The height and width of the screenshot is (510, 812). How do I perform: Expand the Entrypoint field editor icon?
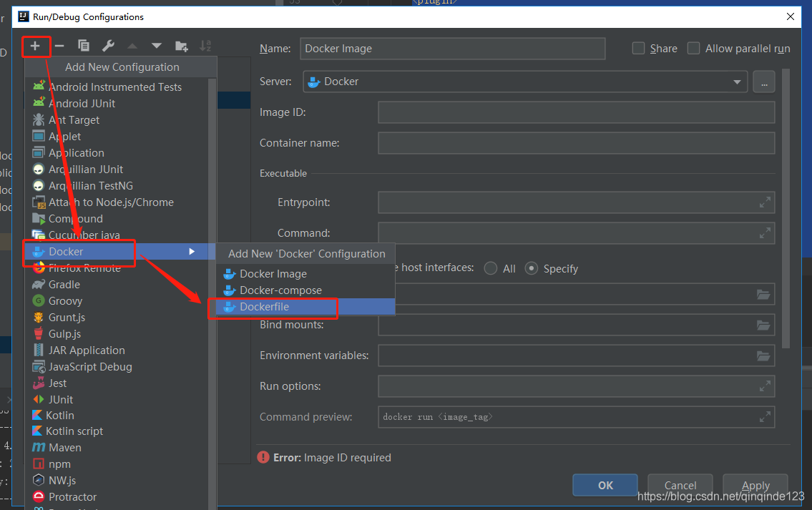[x=764, y=202]
